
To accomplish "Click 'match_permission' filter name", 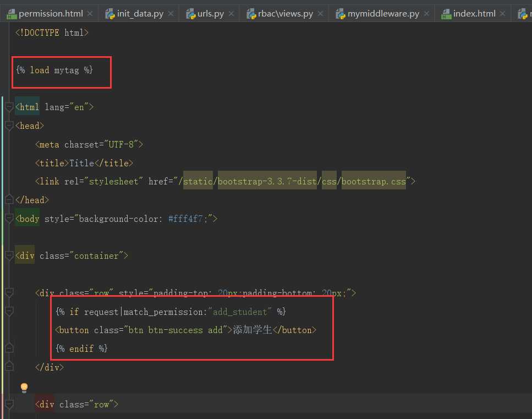I will click(163, 312).
